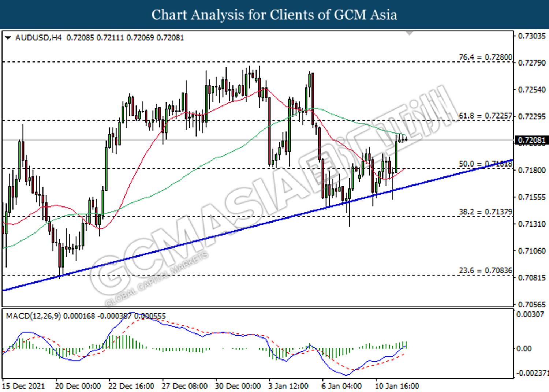Click the 0.72790 price axis value
This screenshot has height=392, width=549.
pos(532,63)
